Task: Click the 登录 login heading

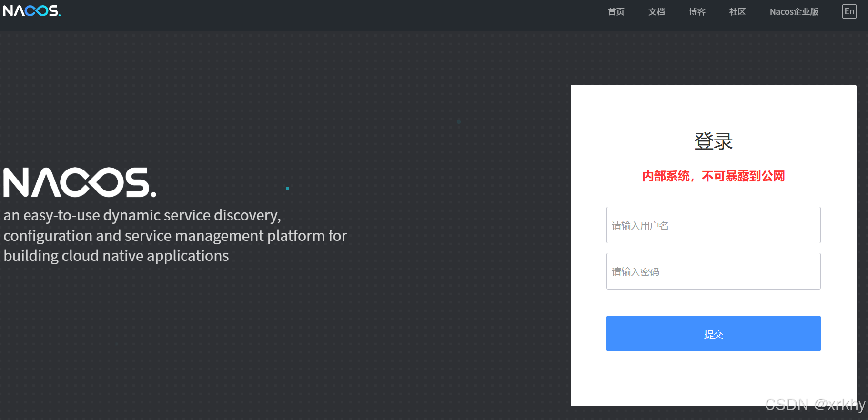Action: (x=713, y=141)
